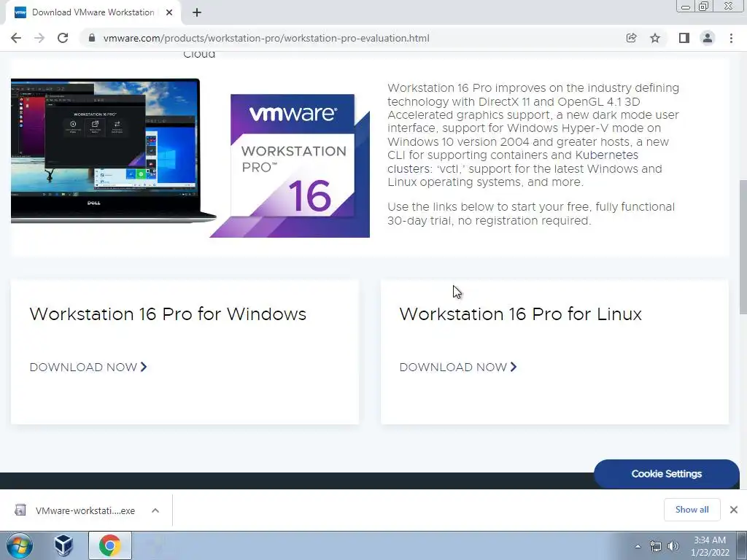Open the volume speaker tray icon
747x560 pixels.
(673, 546)
